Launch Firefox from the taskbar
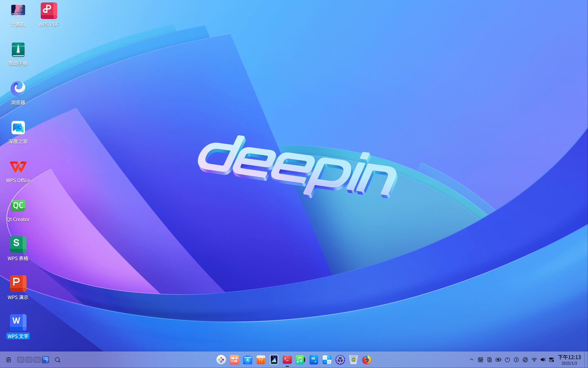The image size is (588, 368). tap(366, 360)
